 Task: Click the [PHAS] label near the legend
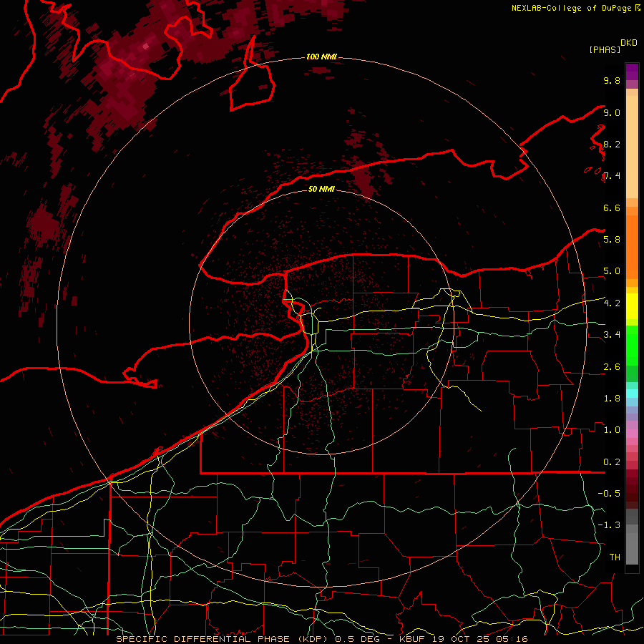(604, 49)
